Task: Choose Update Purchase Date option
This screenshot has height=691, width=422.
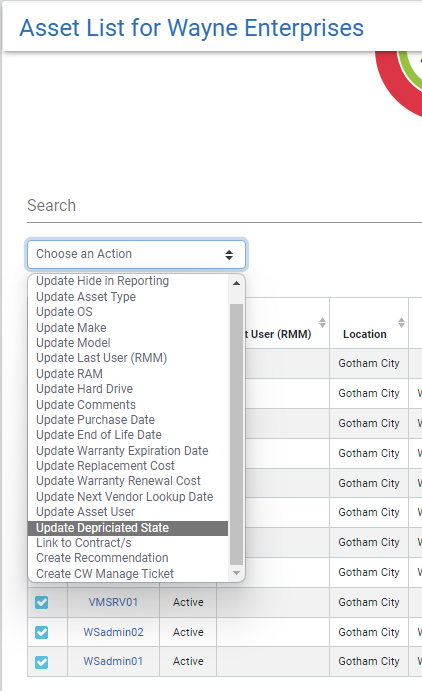Action: click(x=128, y=420)
